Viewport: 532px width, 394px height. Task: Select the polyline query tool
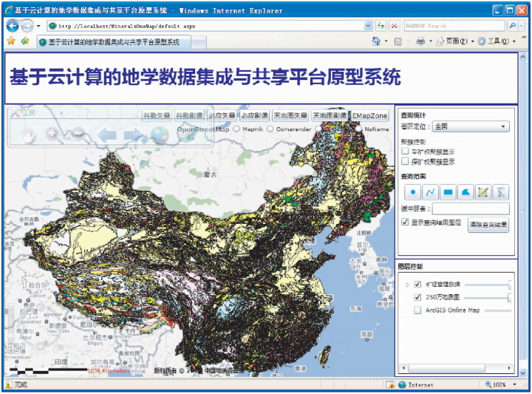(x=430, y=192)
